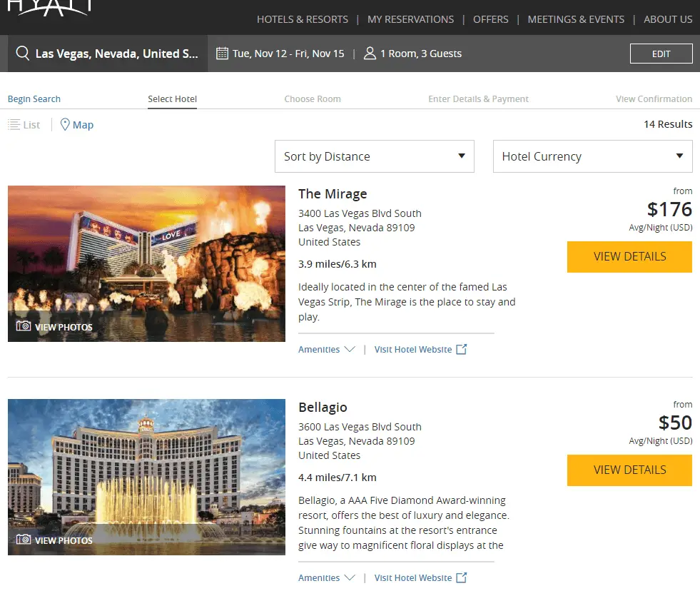This screenshot has width=700, height=596.
Task: Open the Offers menu item
Action: [491, 19]
